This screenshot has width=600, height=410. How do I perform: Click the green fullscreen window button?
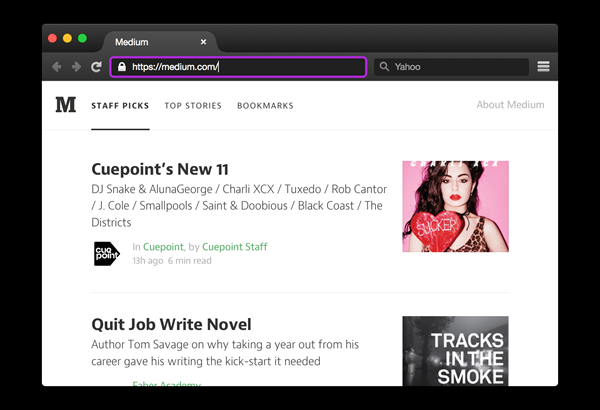click(x=82, y=38)
